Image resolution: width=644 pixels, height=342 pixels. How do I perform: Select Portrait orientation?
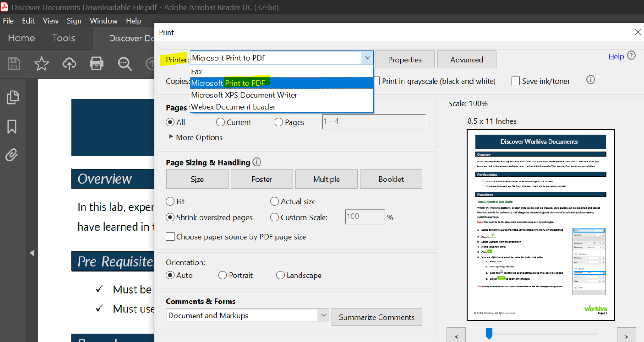[x=222, y=275]
